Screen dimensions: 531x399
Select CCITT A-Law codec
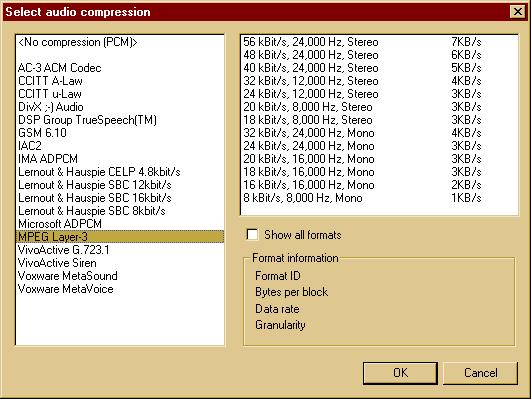tap(120, 81)
